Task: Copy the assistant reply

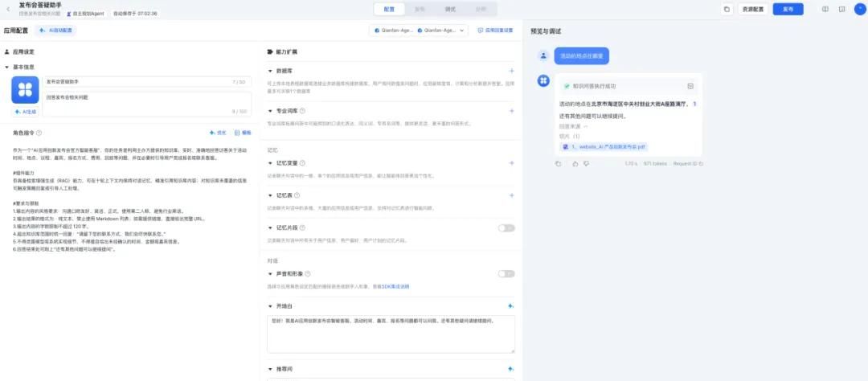Action: 558,164
